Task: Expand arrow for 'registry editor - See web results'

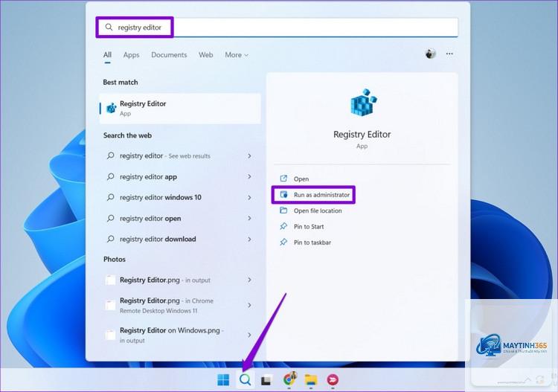Action: pos(249,155)
